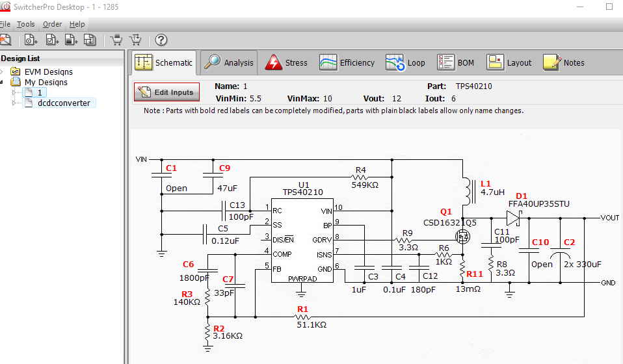Viewport: 623px width, 364px height.
Task: Collapse the My Designs tree node
Action: [x=2, y=82]
